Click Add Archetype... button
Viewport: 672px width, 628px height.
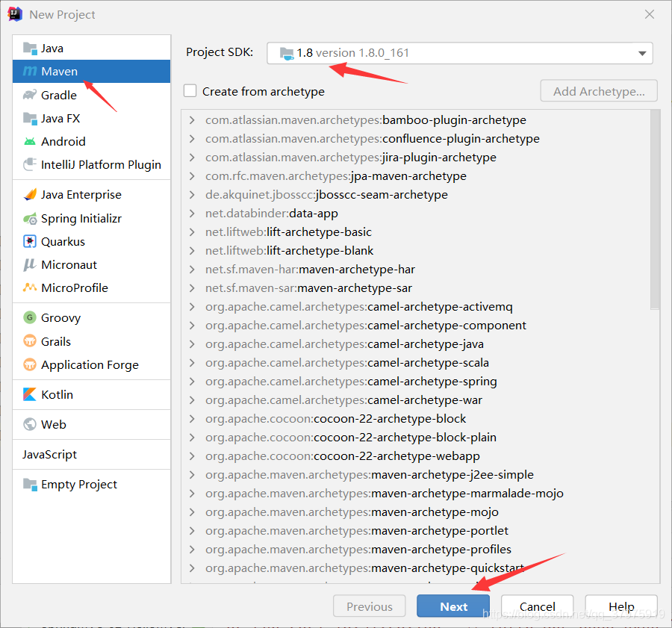click(599, 91)
